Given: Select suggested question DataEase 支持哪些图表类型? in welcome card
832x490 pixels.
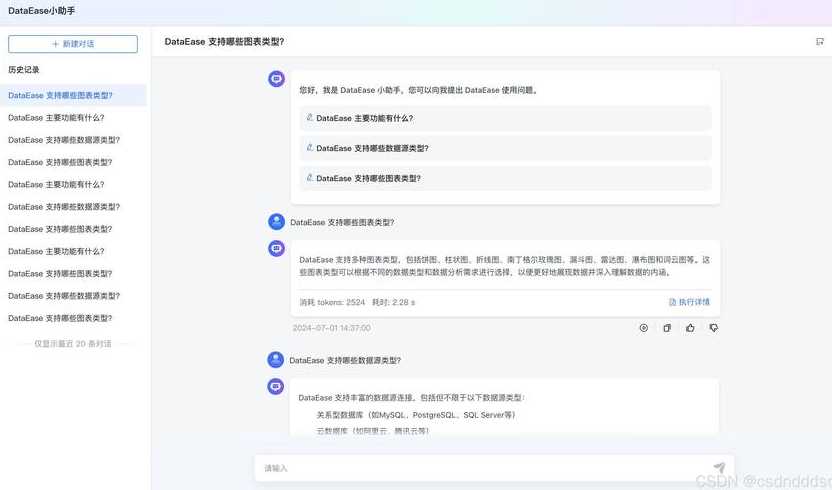Looking at the screenshot, I should (506, 178).
